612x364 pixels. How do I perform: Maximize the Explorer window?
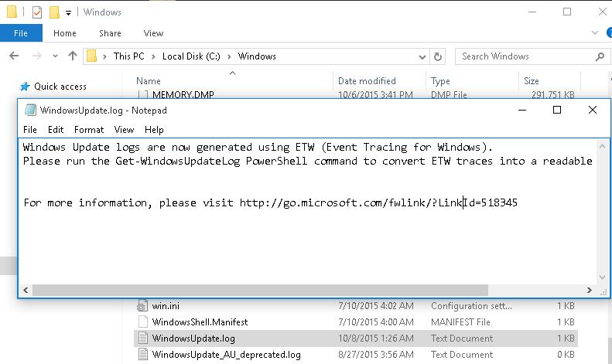click(567, 12)
